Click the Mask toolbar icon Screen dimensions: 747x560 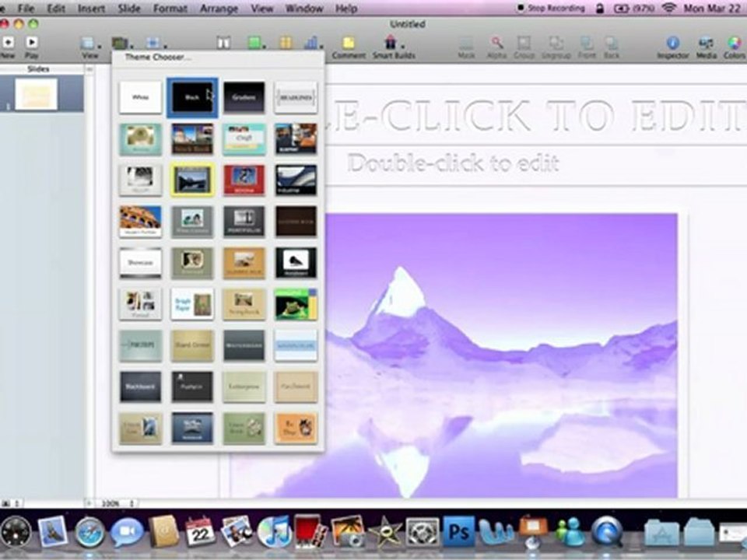click(x=466, y=47)
